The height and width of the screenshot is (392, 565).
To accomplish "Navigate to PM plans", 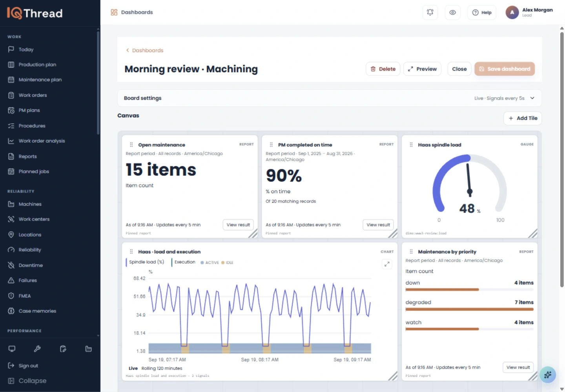I will click(x=29, y=111).
